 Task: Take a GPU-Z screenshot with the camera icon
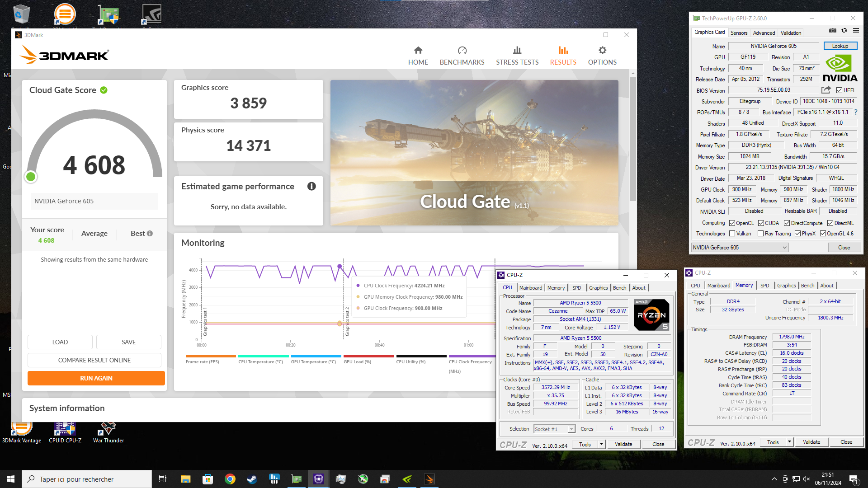[832, 31]
